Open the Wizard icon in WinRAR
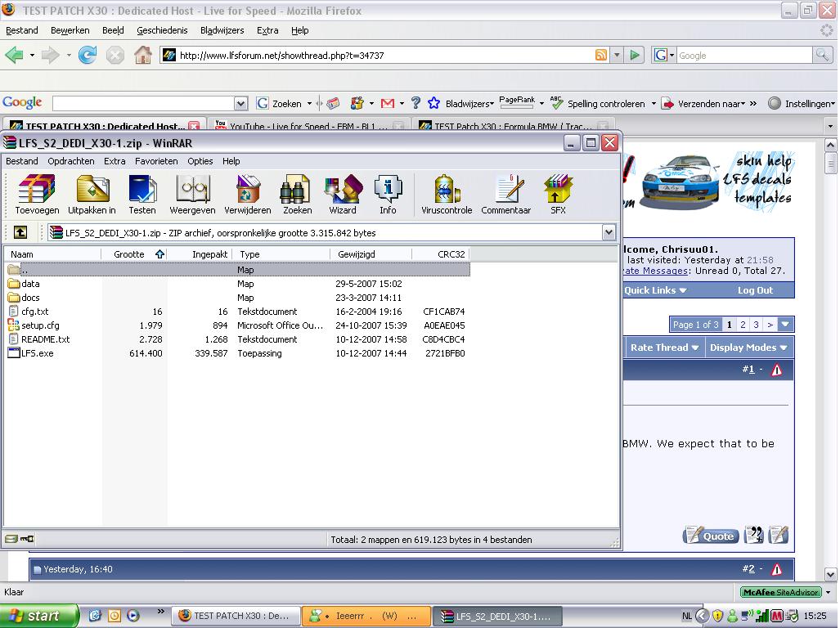840x628 pixels. (x=343, y=195)
